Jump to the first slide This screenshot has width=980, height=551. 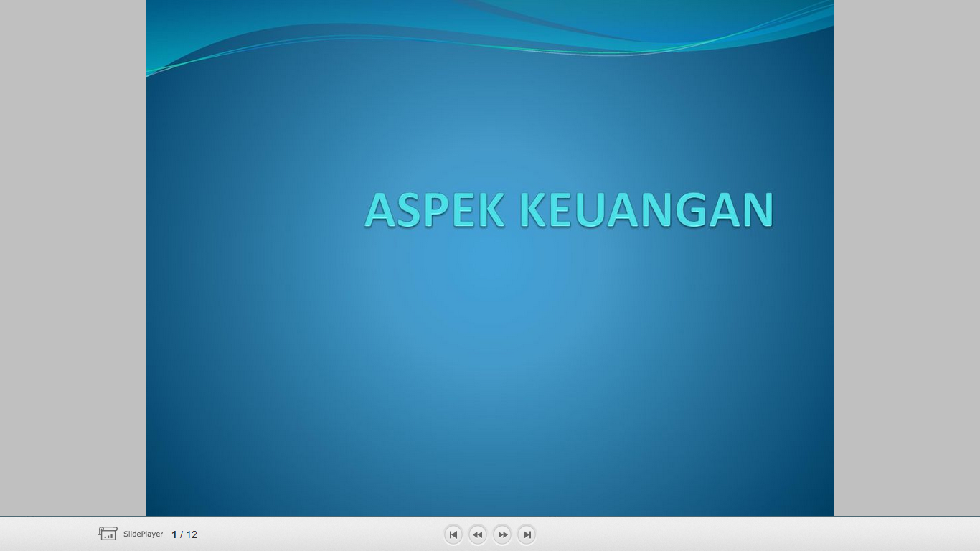coord(453,534)
